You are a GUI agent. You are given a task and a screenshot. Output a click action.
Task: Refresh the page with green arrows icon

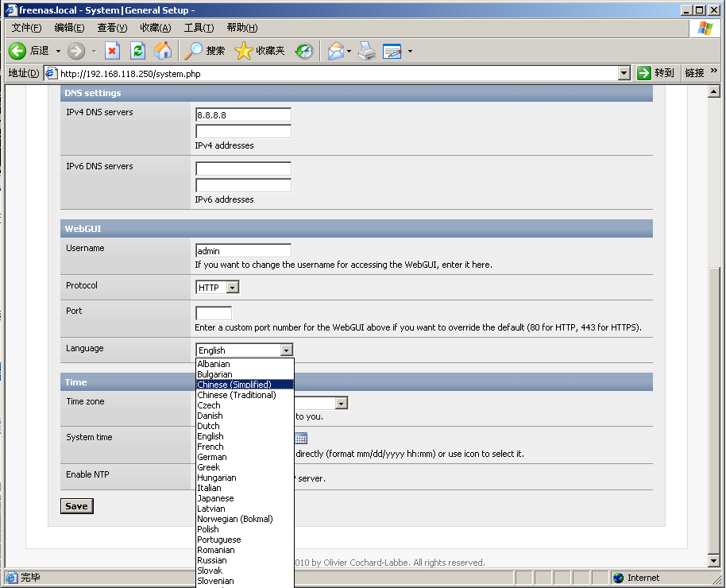(x=137, y=51)
